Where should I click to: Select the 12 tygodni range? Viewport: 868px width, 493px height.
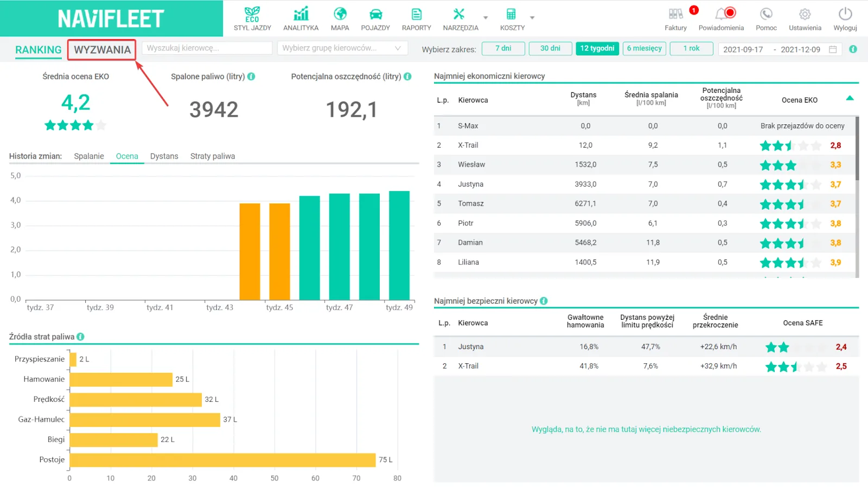pyautogui.click(x=597, y=48)
